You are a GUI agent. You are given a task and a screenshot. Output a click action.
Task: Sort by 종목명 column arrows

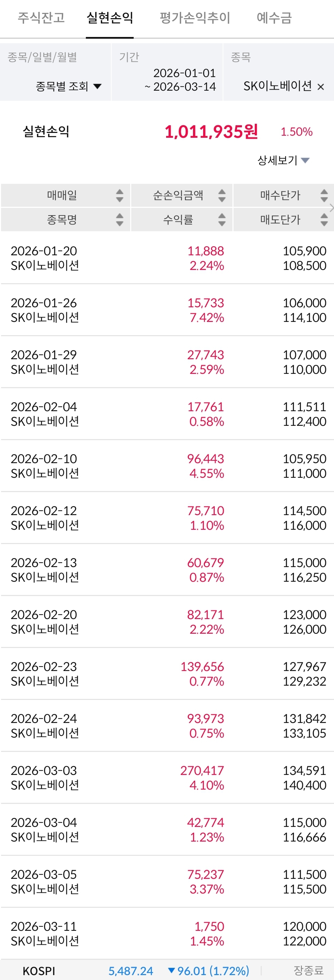(120, 219)
